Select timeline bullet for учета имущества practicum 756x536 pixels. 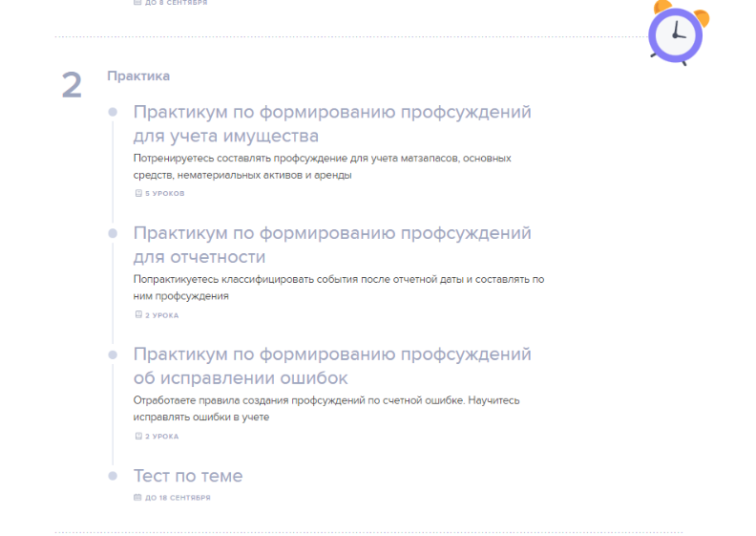pos(113,113)
